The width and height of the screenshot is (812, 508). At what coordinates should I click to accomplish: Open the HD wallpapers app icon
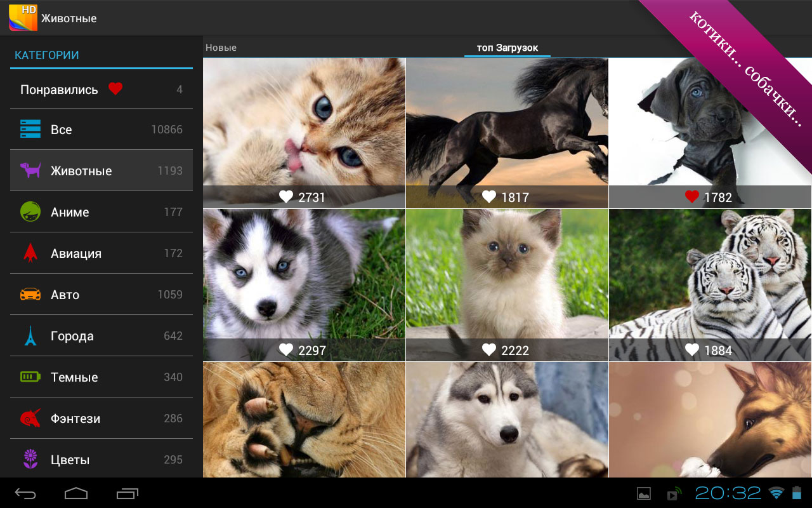tap(23, 18)
